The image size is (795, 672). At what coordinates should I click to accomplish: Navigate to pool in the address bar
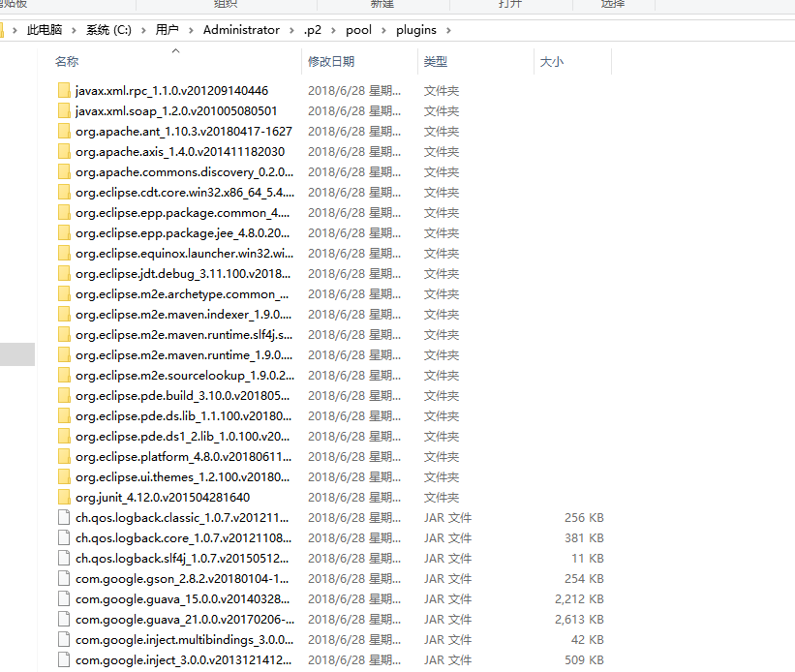360,30
